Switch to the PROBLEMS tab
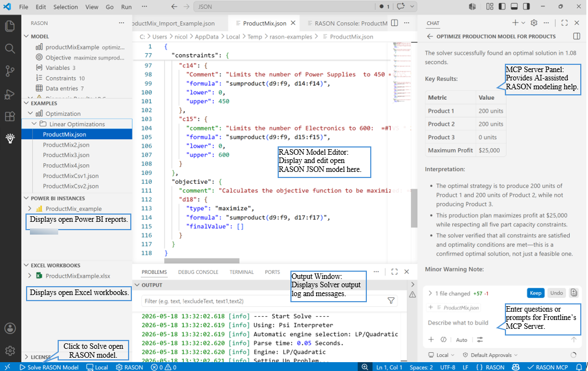588x371 pixels. point(154,272)
